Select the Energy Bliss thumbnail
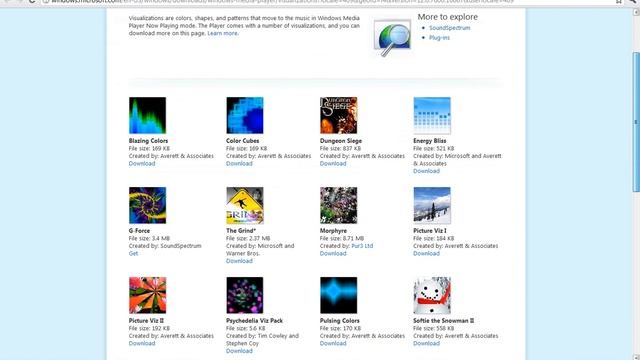The height and width of the screenshot is (360, 640). pyautogui.click(x=432, y=116)
